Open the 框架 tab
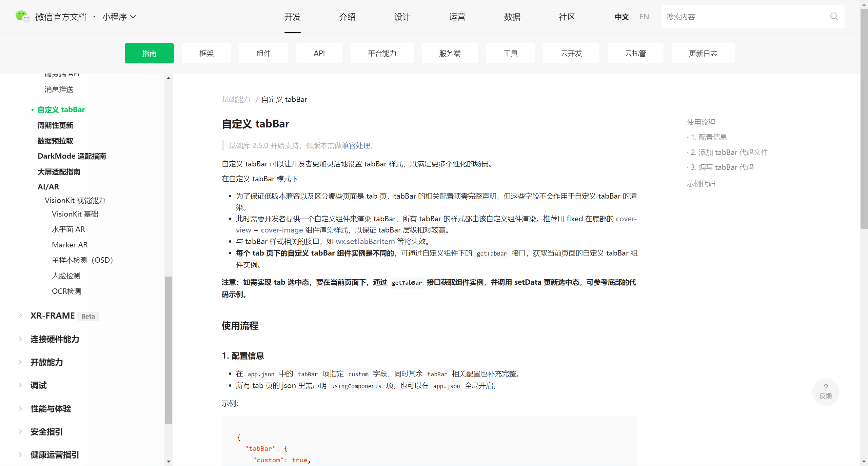The width and height of the screenshot is (868, 466). click(x=206, y=53)
